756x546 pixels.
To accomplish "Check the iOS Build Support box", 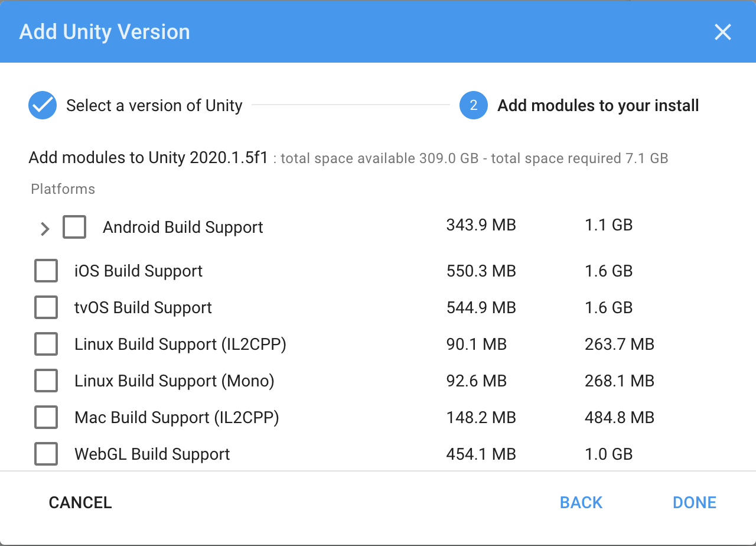I will pos(46,271).
